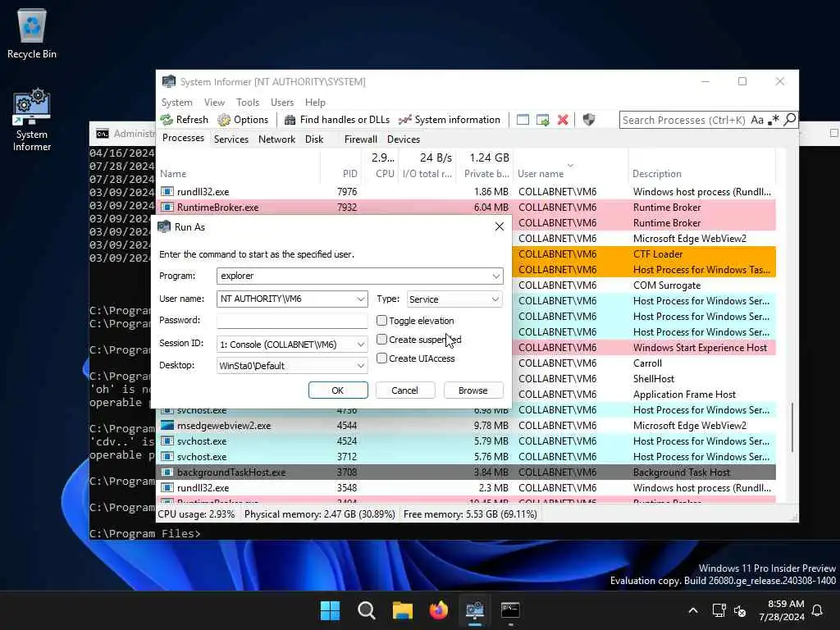Viewport: 840px width, 630px height.
Task: Open the Tools menu
Action: 248,103
